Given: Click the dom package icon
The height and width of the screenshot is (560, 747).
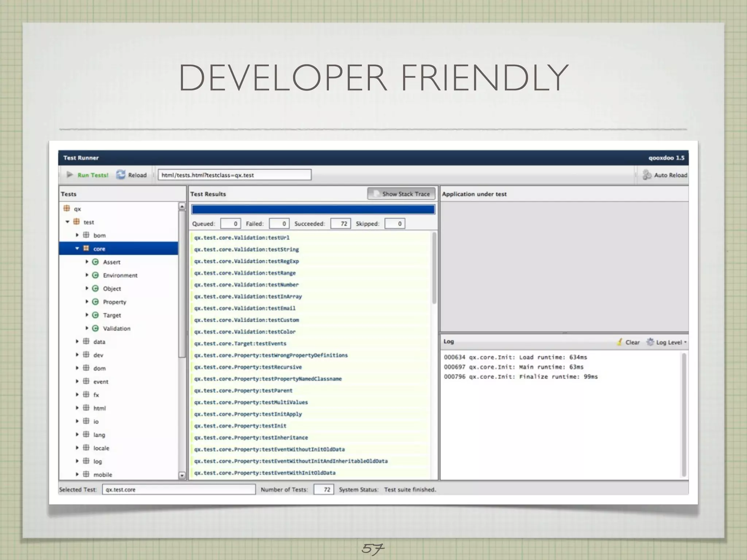Looking at the screenshot, I should (x=86, y=368).
